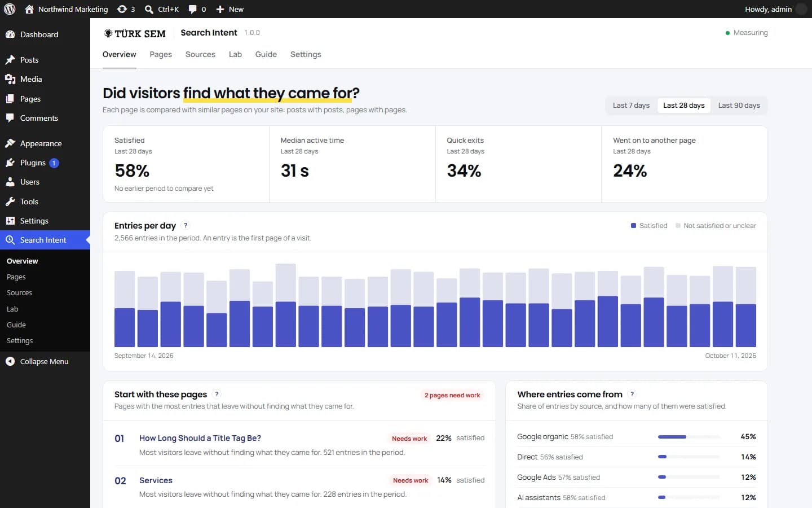
Task: Open the How Long Should a Title Tag Be? link
Action: point(200,438)
